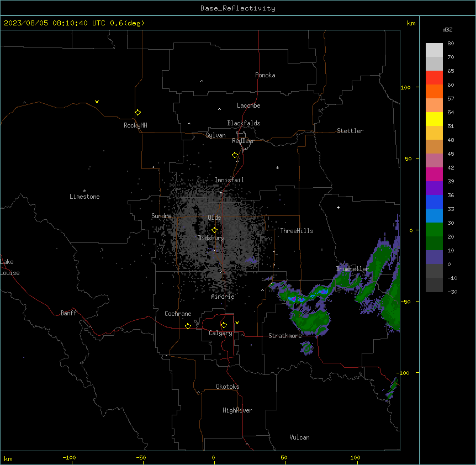
Task: Click the Sundre label
Action: [x=161, y=216]
